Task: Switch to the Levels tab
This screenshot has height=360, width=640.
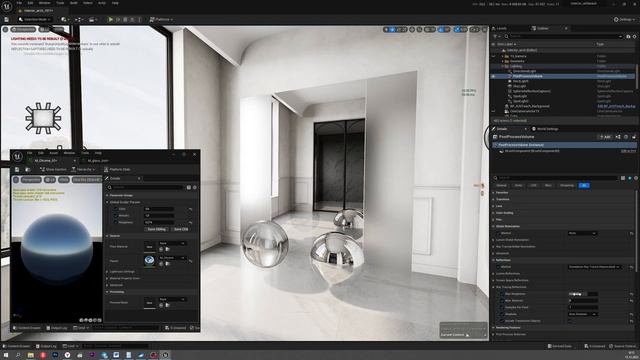Action: 499,29
